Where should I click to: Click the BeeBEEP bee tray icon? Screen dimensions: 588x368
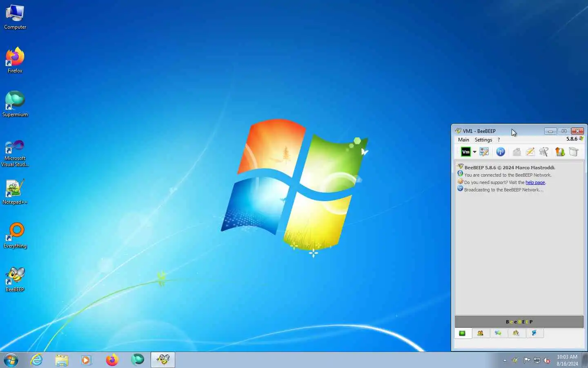(x=515, y=360)
